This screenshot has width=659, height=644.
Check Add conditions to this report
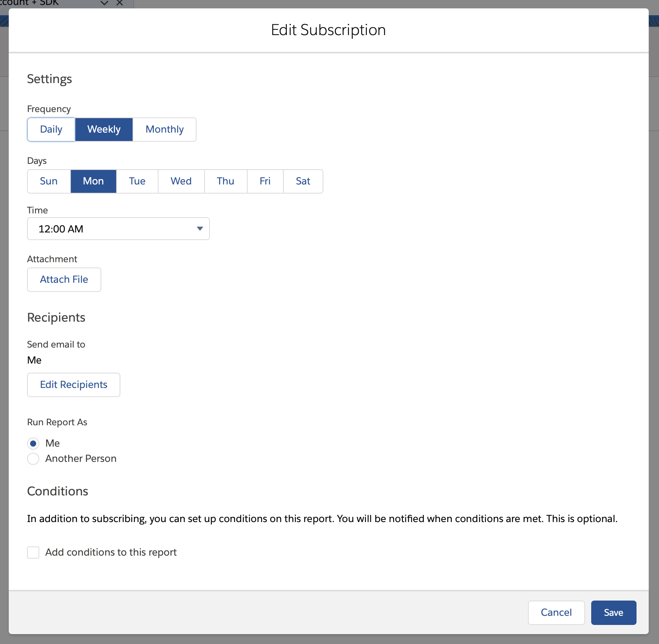point(33,553)
